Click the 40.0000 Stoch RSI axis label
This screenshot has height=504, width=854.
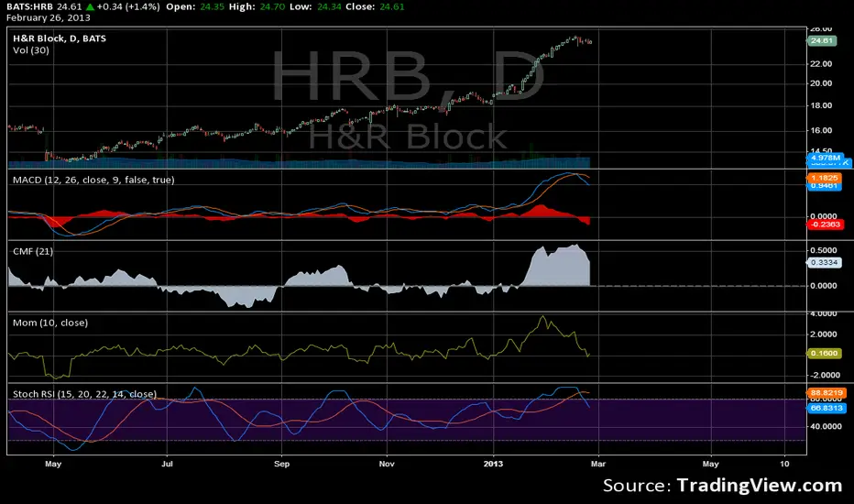pyautogui.click(x=827, y=427)
